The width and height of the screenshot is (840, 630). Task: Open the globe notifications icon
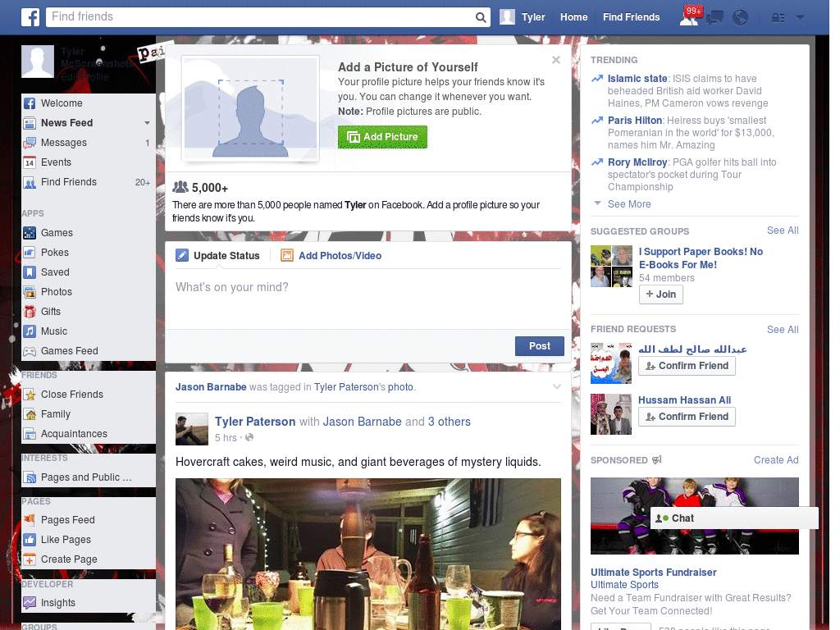(x=741, y=18)
